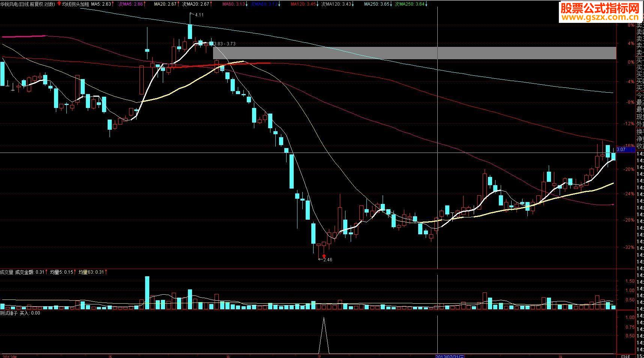Click the 均量5: 0.15 value
This screenshot has height=358, width=644.
[x=62, y=273]
